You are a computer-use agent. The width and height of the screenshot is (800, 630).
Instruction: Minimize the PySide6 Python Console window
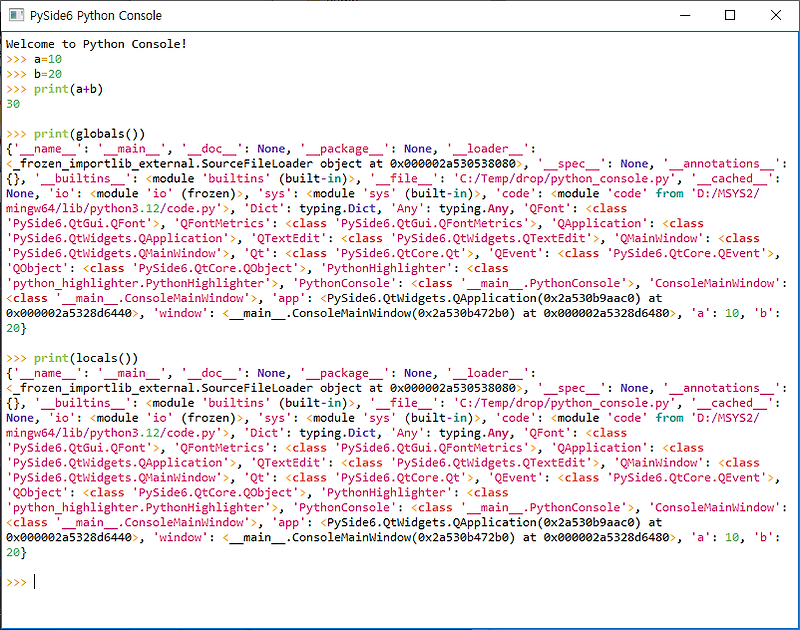click(684, 17)
